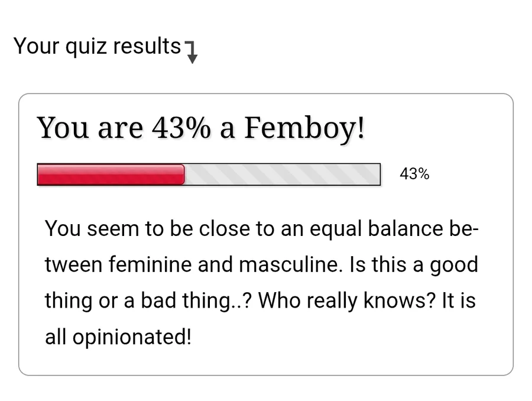The image size is (532, 401).
Task: Click the "all opinionated!" last line
Action: click(x=118, y=337)
